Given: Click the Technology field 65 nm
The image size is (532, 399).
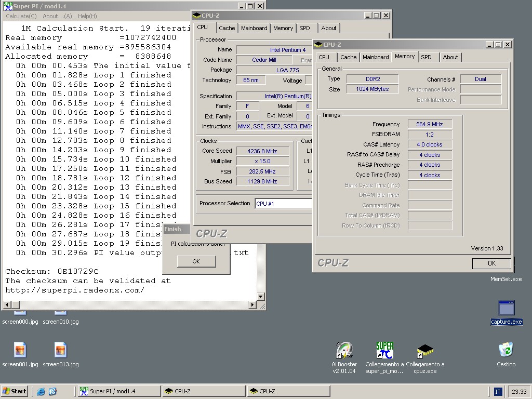Looking at the screenshot, I should coord(251,80).
